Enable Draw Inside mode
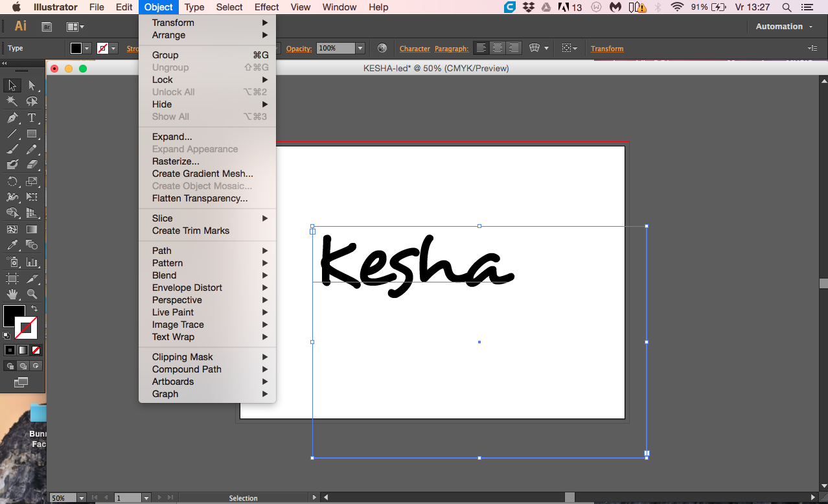 [36, 366]
